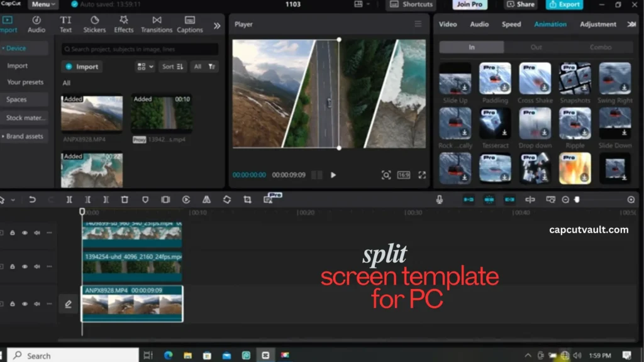This screenshot has height=362, width=644.
Task: Toggle main track magnet snapping
Action: click(x=469, y=199)
